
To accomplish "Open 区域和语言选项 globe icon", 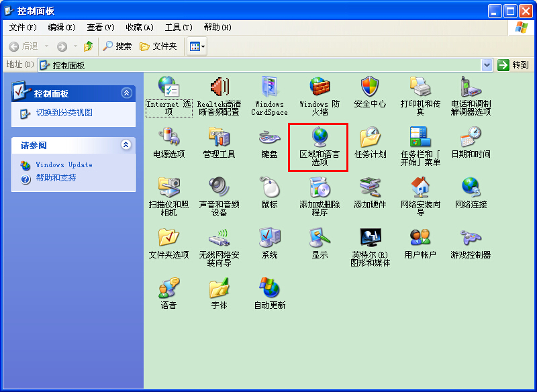I will tap(320, 137).
